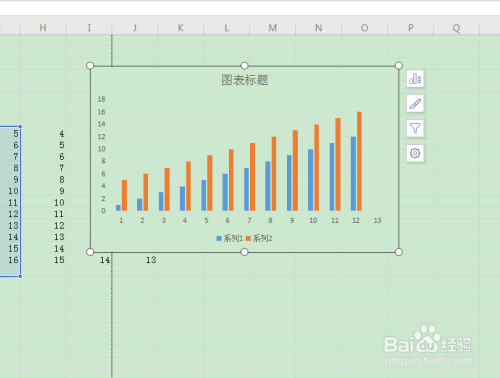Open the Chart Styles brush button
Screen dimensions: 500x378
415,104
